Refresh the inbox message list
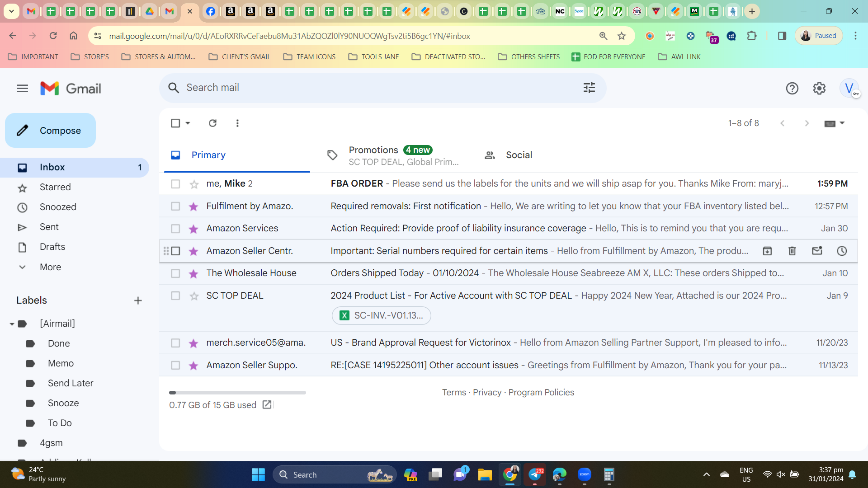Viewport: 868px width, 488px height. [212, 123]
